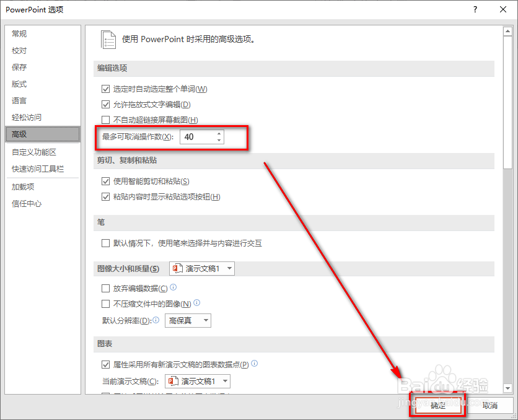The width and height of the screenshot is (518, 420).
Task: Open 语言 options category
Action: [x=43, y=101]
